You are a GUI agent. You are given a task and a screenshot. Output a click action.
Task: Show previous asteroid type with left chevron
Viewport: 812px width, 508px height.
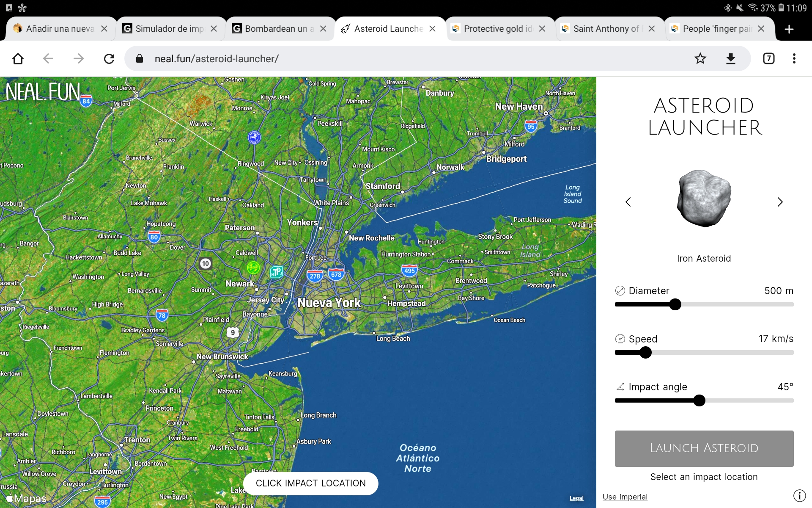(x=628, y=202)
